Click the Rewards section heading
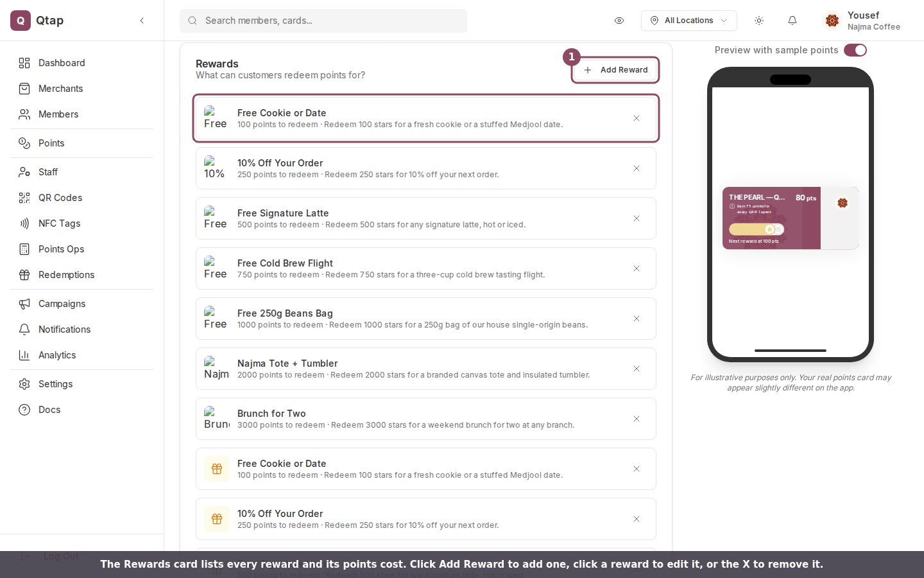This screenshot has height=578, width=924. coord(217,64)
